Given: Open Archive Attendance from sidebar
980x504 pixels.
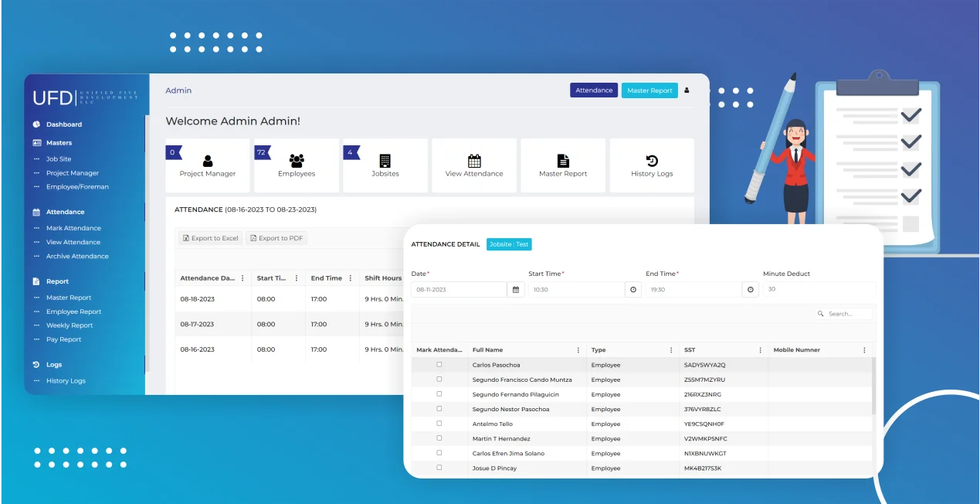Looking at the screenshot, I should pos(77,256).
